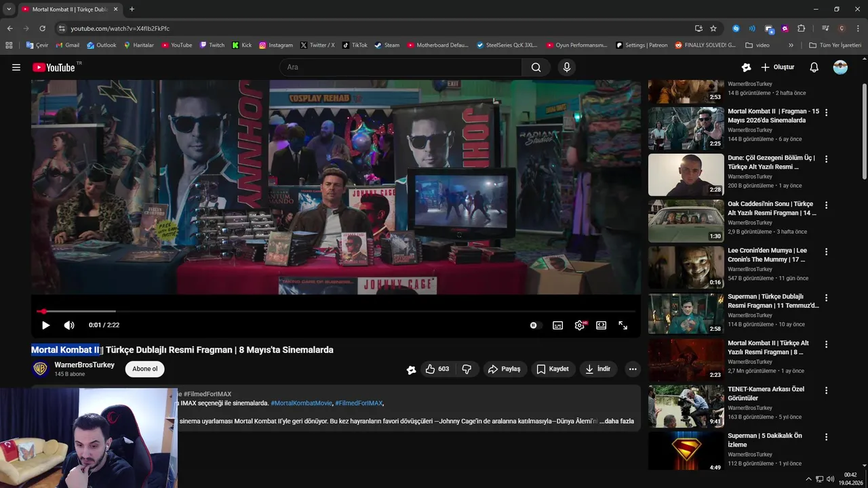Open options for Oak Caddesi'nin Sonu video
This screenshot has width=868, height=488.
(x=826, y=205)
